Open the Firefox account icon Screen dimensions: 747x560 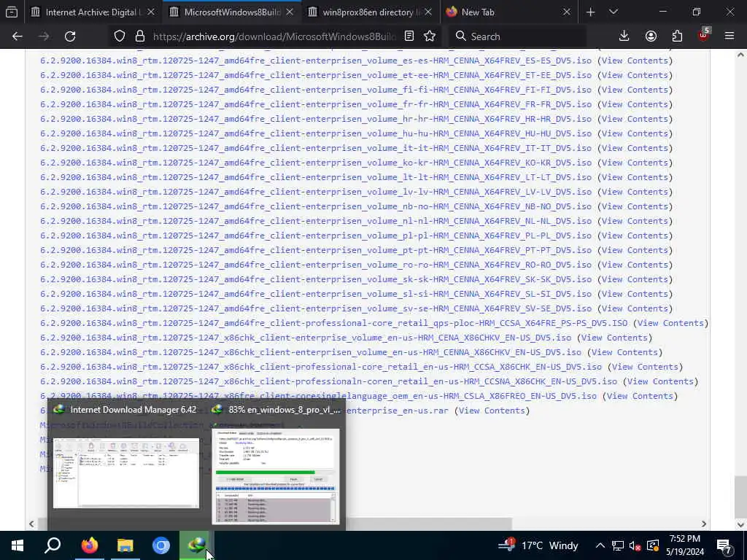651,36
